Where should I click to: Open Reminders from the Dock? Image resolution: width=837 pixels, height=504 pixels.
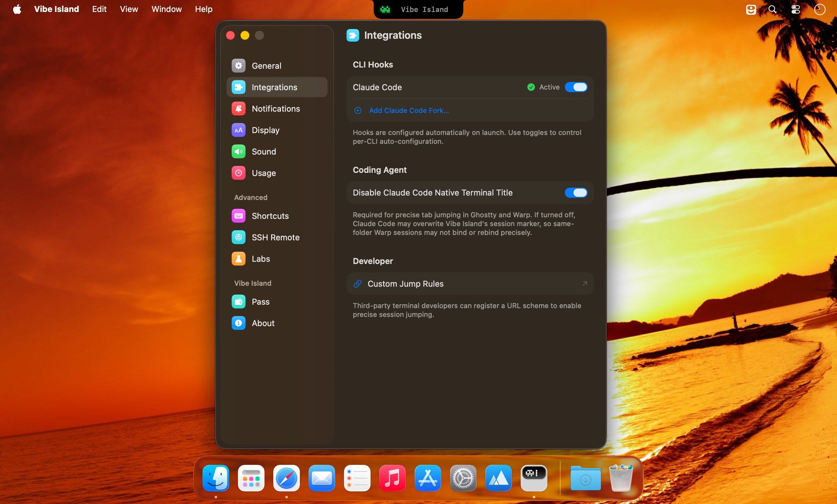357,478
